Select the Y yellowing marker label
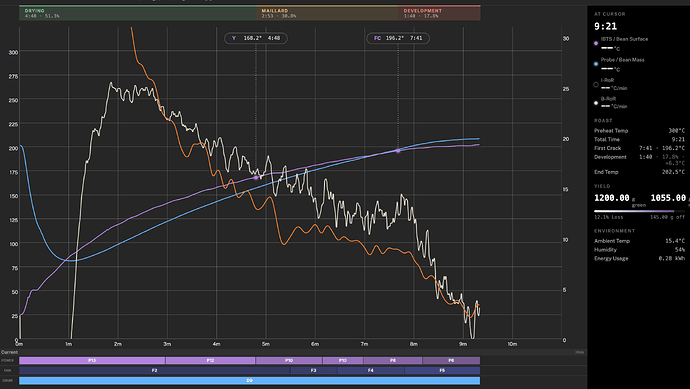Screen dimensions: 690x389 tap(256, 38)
